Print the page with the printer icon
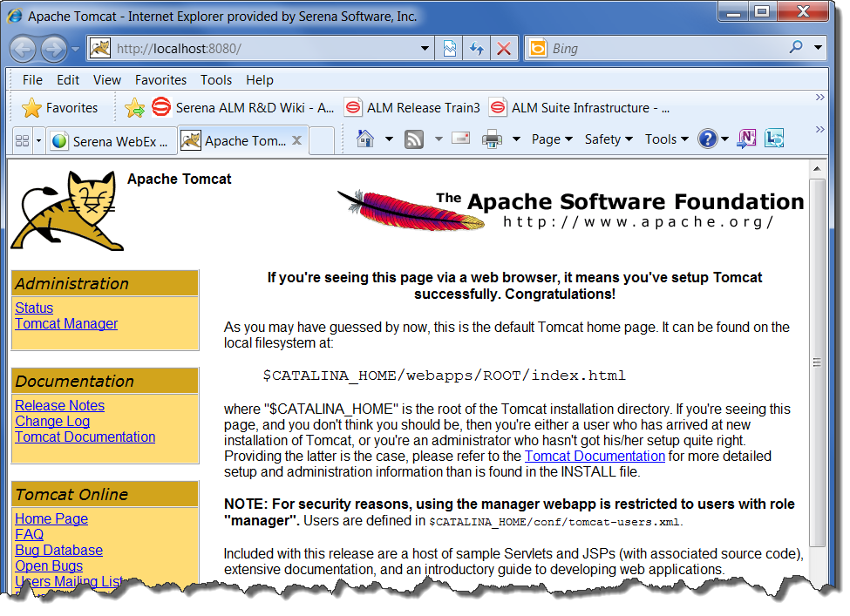 pyautogui.click(x=493, y=139)
